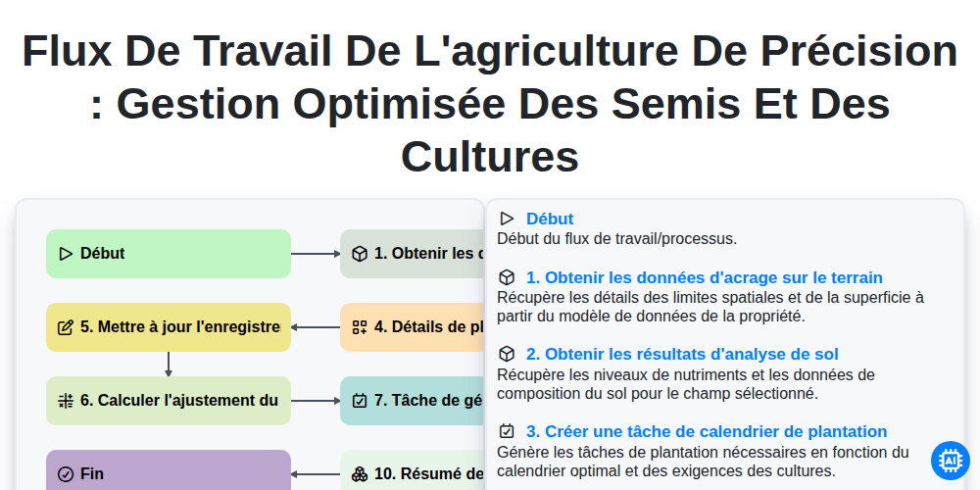Select the green Début workflow node
Viewport: 980px width, 490px height.
tap(169, 254)
